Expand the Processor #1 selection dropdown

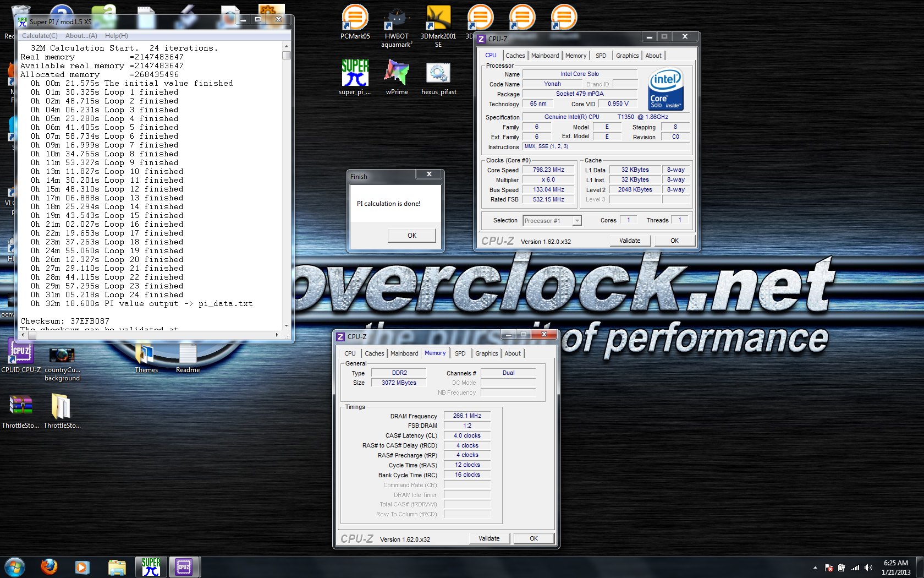coord(577,221)
